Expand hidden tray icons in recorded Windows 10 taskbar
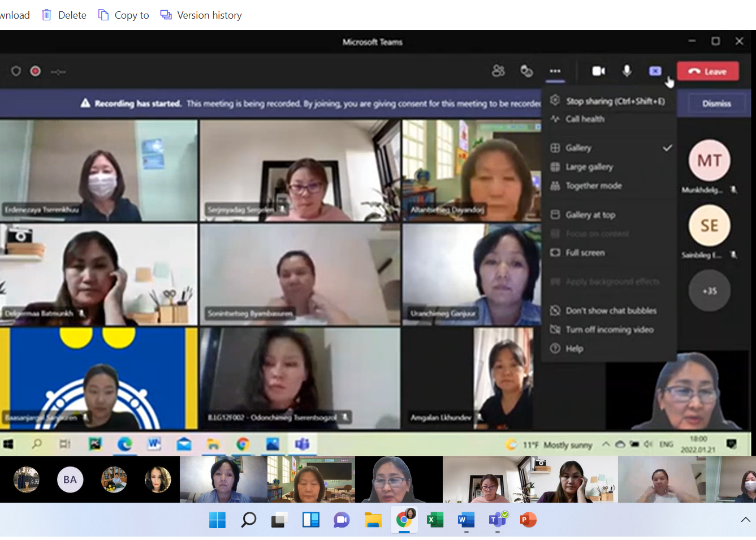 (606, 444)
